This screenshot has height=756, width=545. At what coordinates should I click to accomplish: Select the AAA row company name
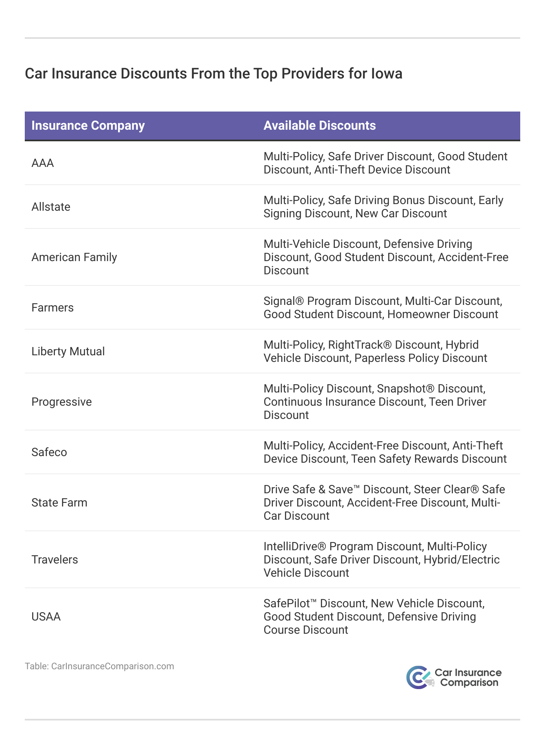click(43, 163)
